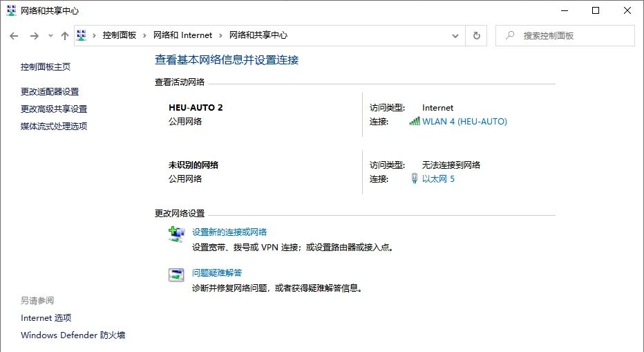This screenshot has width=644, height=352.
Task: Open Windows Defender 防火墙 link
Action: 73,335
